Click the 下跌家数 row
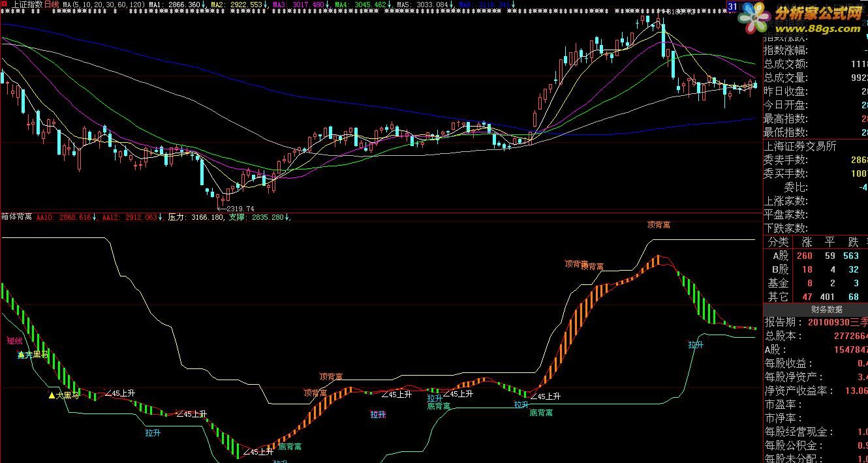868x463 pixels. [x=815, y=228]
